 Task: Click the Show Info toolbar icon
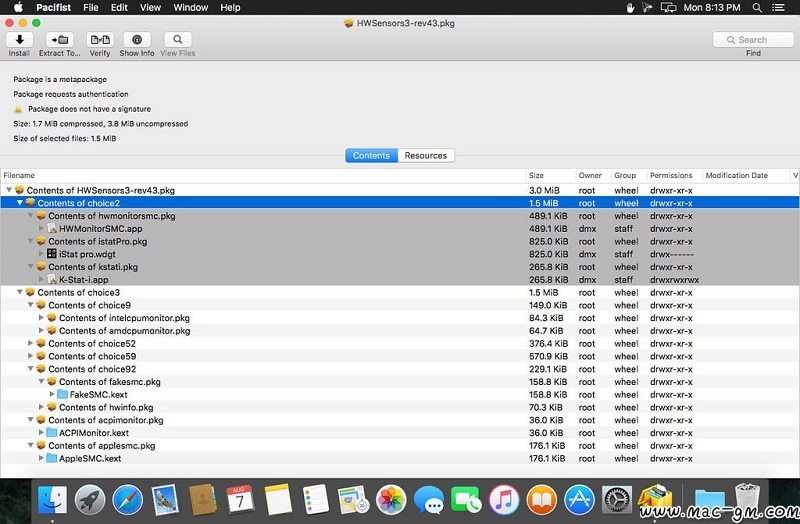[x=137, y=40]
